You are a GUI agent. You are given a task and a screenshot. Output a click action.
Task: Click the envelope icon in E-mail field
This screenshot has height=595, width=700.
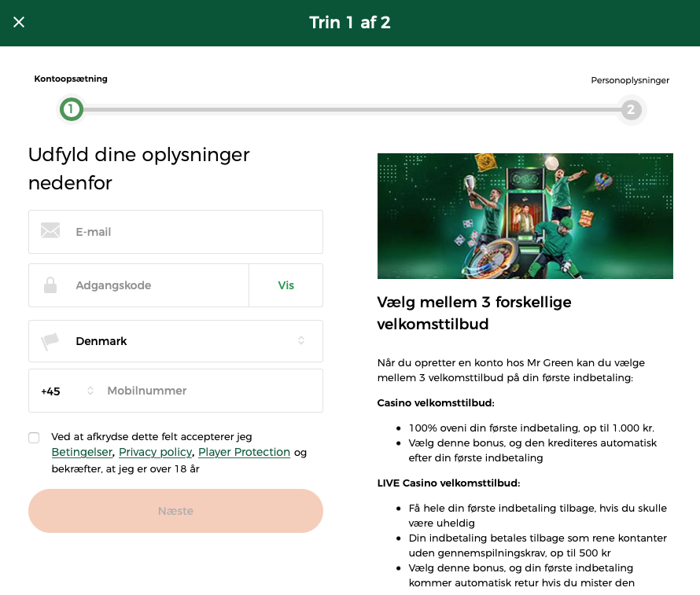(50, 231)
